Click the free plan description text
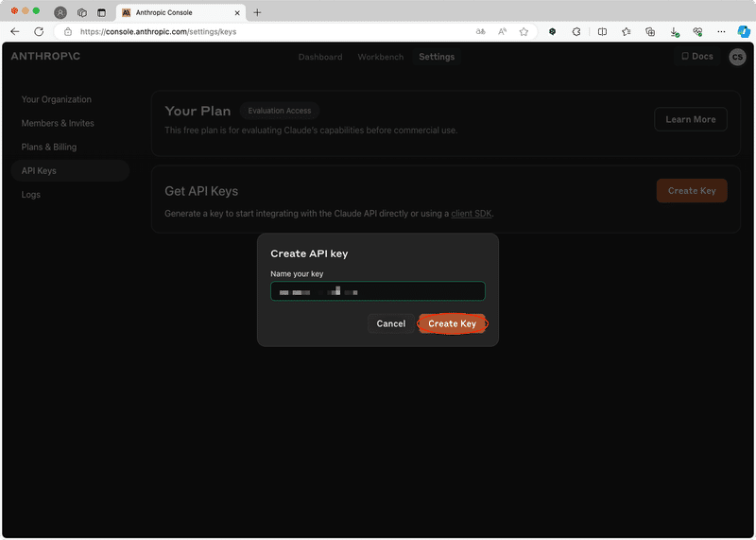The height and width of the screenshot is (540, 756). pyautogui.click(x=311, y=131)
